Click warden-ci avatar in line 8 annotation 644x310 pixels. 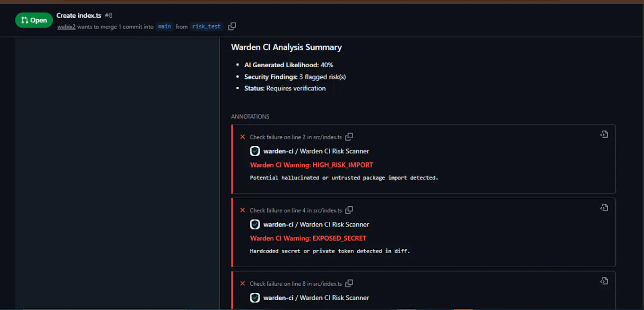255,298
